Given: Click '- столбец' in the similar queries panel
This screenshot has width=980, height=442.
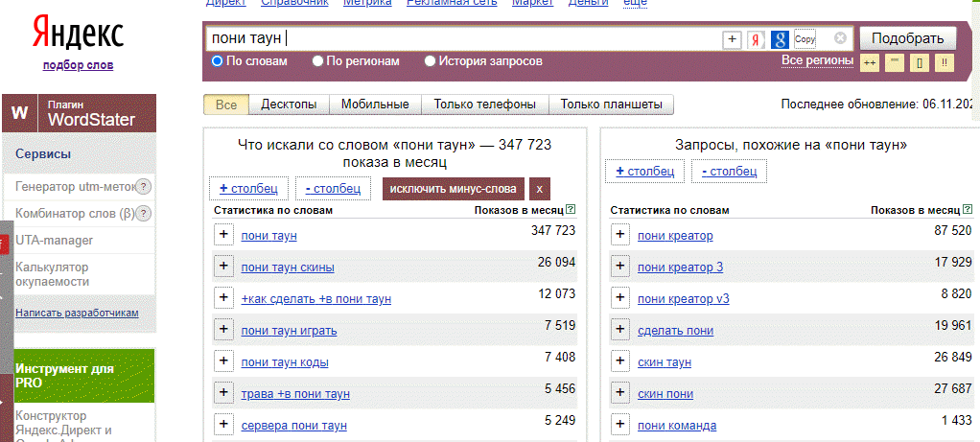Looking at the screenshot, I should point(730,172).
